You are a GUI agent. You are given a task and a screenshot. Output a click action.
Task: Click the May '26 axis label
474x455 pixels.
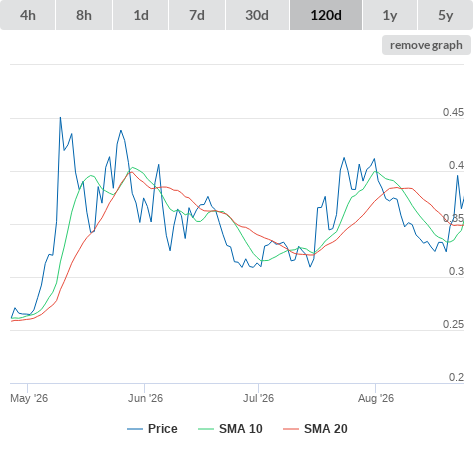pos(29,398)
